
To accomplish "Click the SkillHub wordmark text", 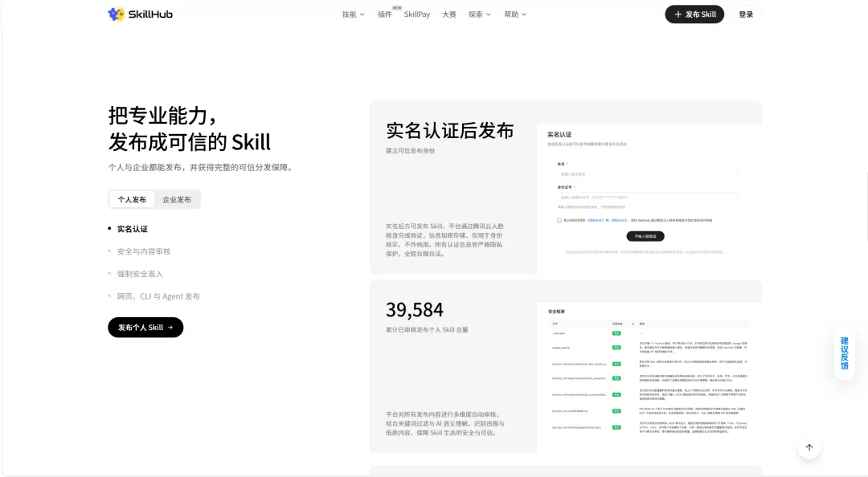I will 150,14.
